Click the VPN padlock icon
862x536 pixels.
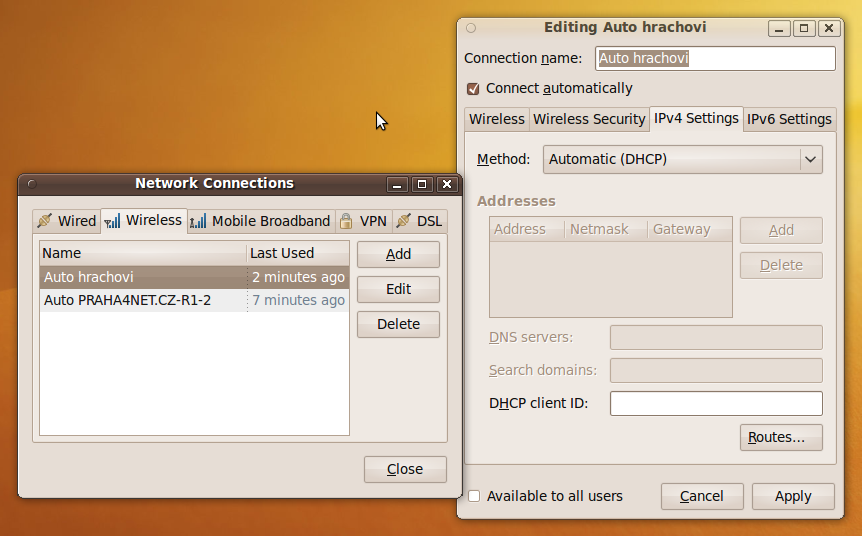click(x=346, y=221)
